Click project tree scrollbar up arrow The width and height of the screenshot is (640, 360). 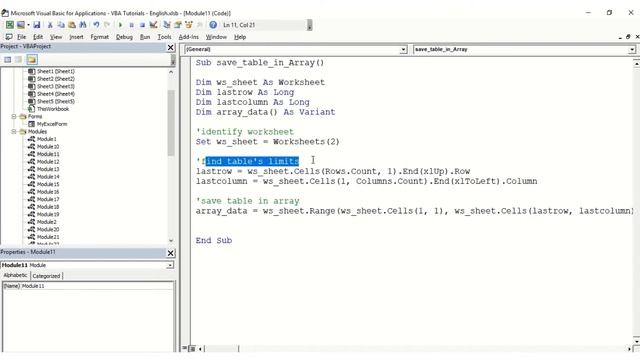pyautogui.click(x=171, y=72)
